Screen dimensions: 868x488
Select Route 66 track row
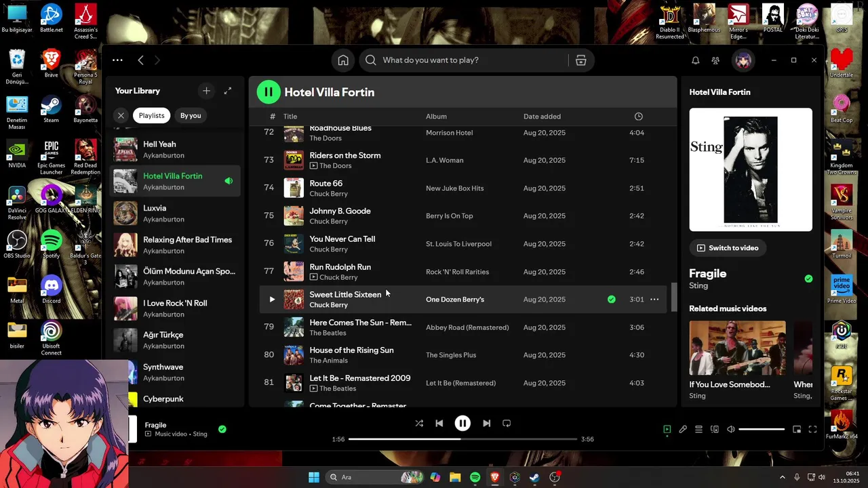463,188
